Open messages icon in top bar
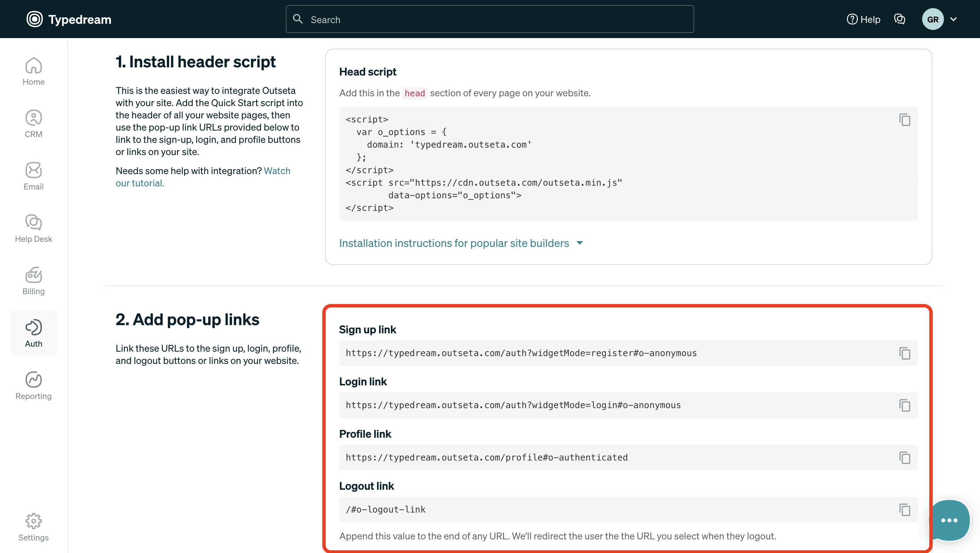This screenshot has width=980, height=553. [x=899, y=19]
